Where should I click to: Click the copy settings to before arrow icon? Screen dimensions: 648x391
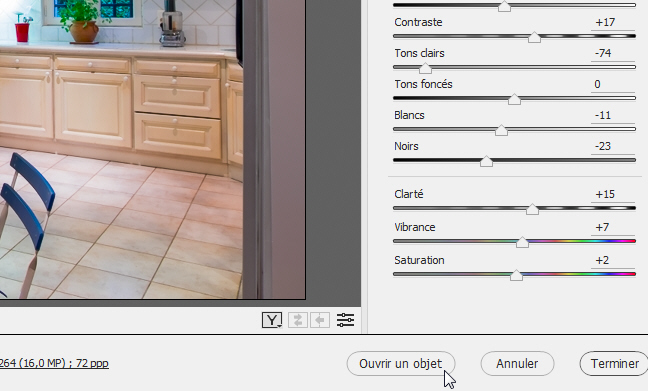coord(319,320)
